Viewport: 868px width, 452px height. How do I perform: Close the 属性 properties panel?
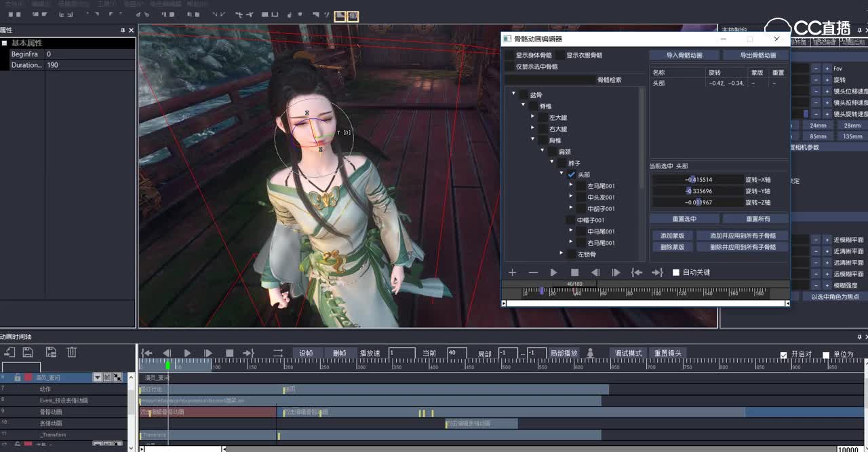point(132,30)
